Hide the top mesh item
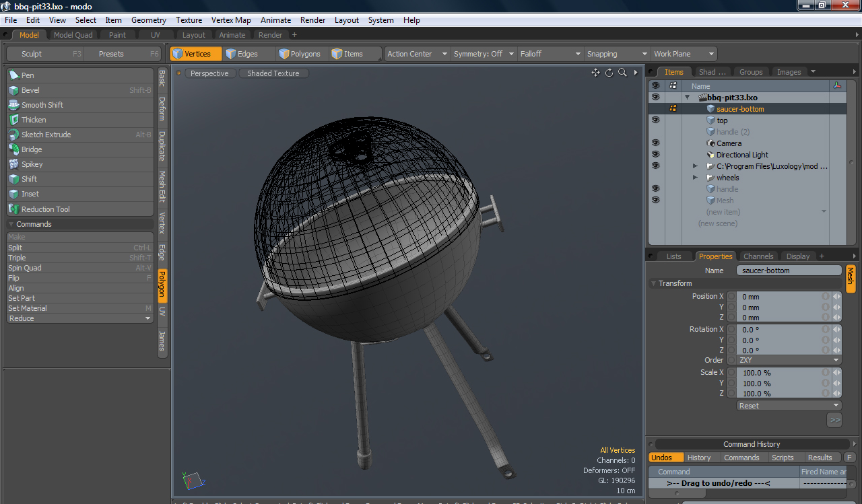This screenshot has height=504, width=862. (x=655, y=120)
